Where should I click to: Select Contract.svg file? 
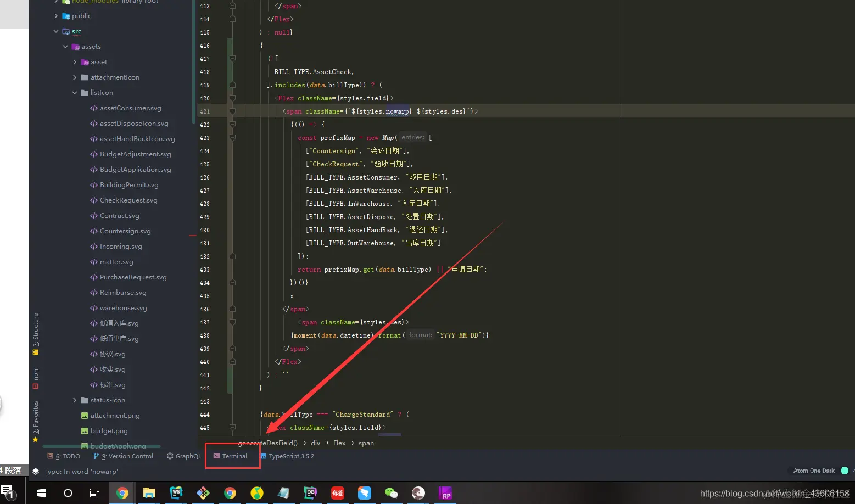pyautogui.click(x=115, y=216)
